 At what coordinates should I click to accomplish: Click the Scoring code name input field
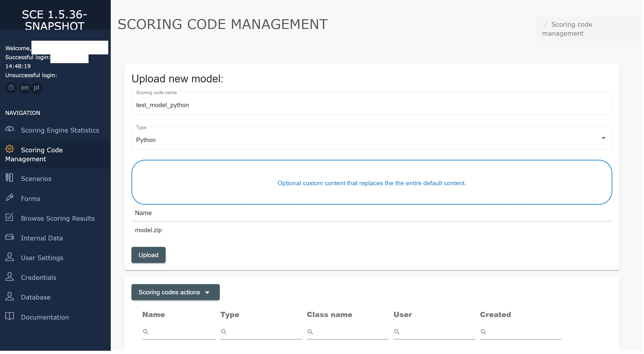point(372,105)
